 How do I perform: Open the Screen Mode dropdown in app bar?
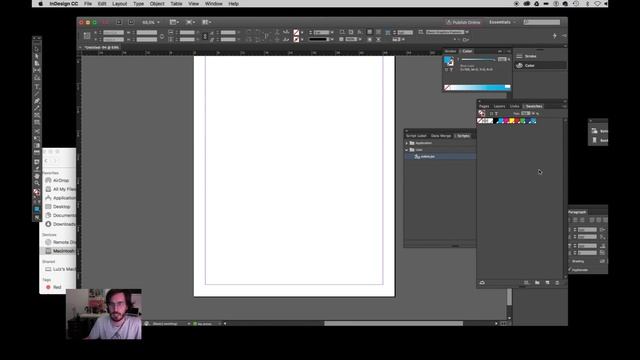pos(191,22)
